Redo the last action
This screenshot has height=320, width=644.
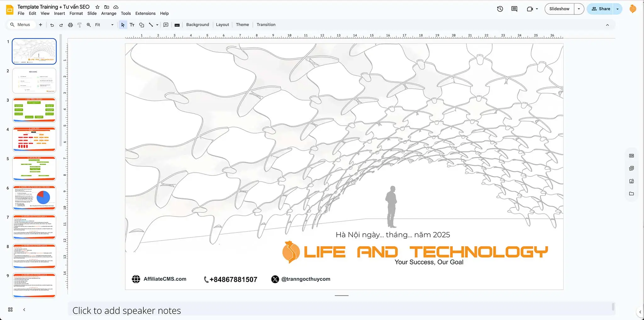61,25
